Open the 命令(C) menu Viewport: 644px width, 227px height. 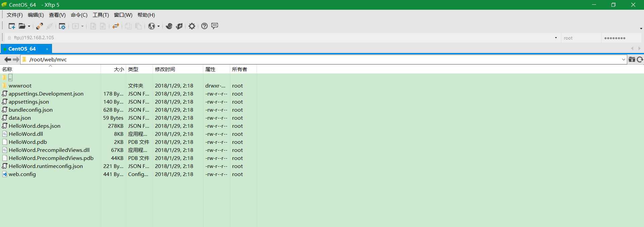[x=79, y=15]
